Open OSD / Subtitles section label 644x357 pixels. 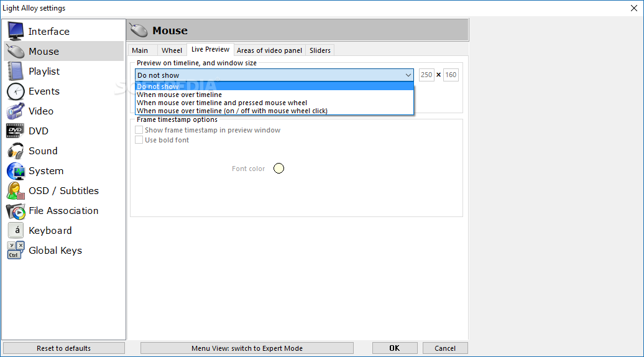[x=63, y=190]
